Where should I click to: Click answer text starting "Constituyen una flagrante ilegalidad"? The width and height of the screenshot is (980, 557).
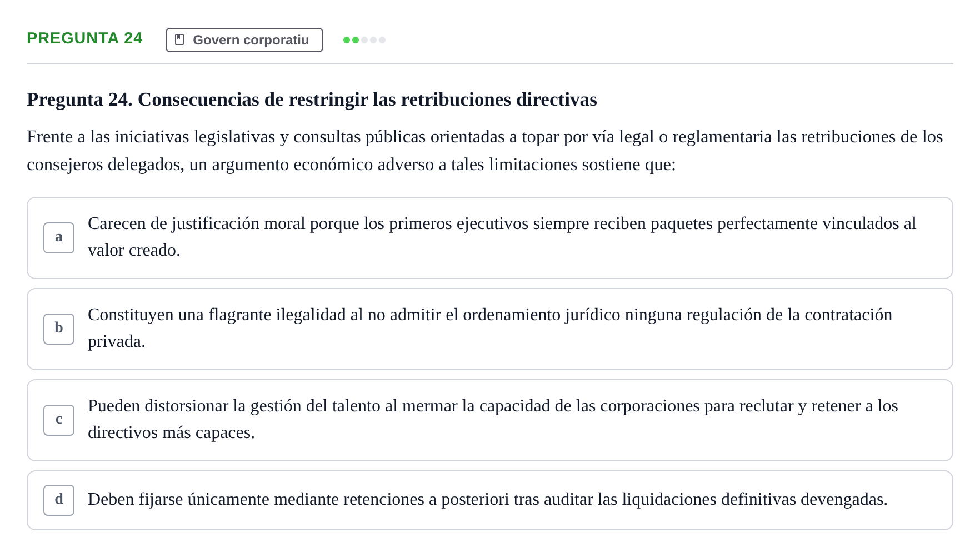coord(490,328)
